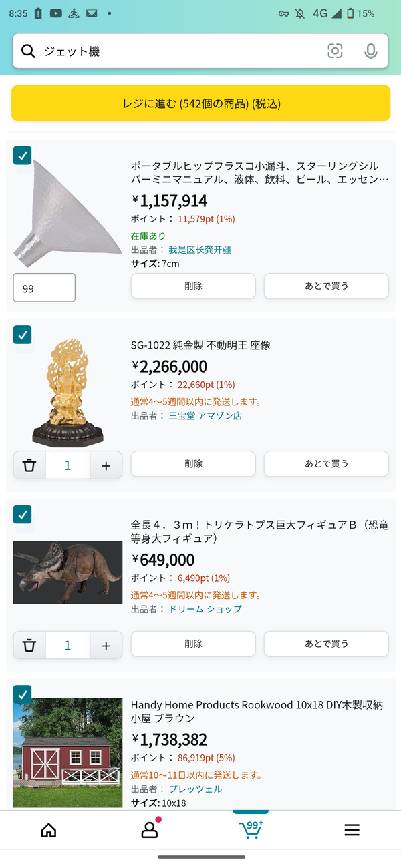Increase quantity of the gold statue

[x=106, y=465]
